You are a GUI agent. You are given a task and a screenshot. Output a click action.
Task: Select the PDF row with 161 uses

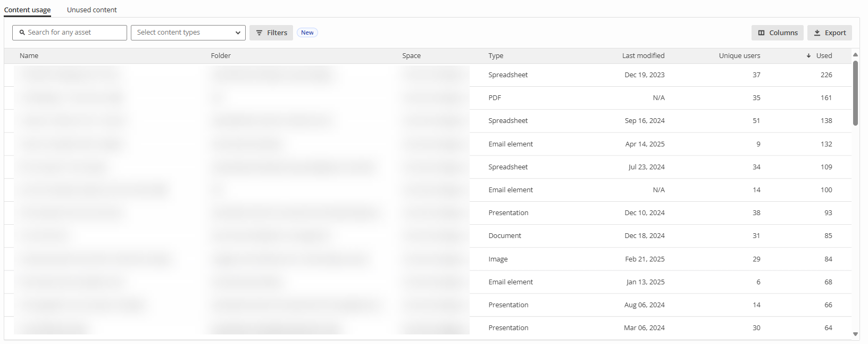pyautogui.click(x=495, y=98)
